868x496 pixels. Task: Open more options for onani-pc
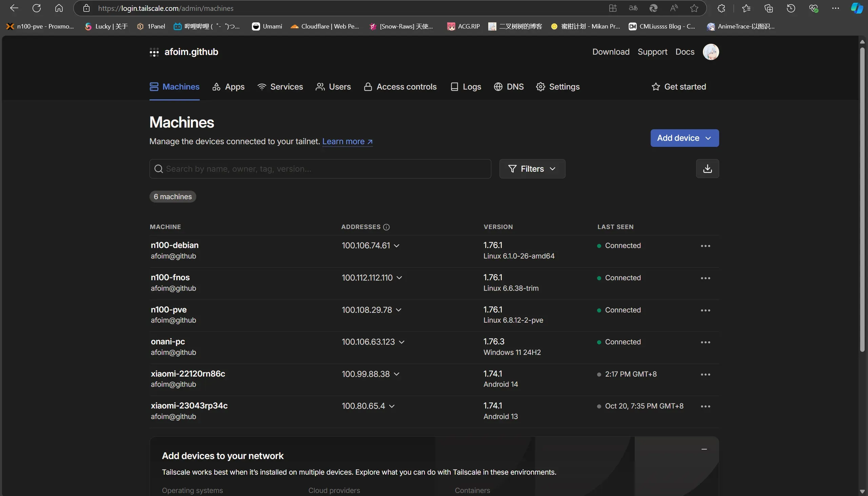pyautogui.click(x=705, y=342)
